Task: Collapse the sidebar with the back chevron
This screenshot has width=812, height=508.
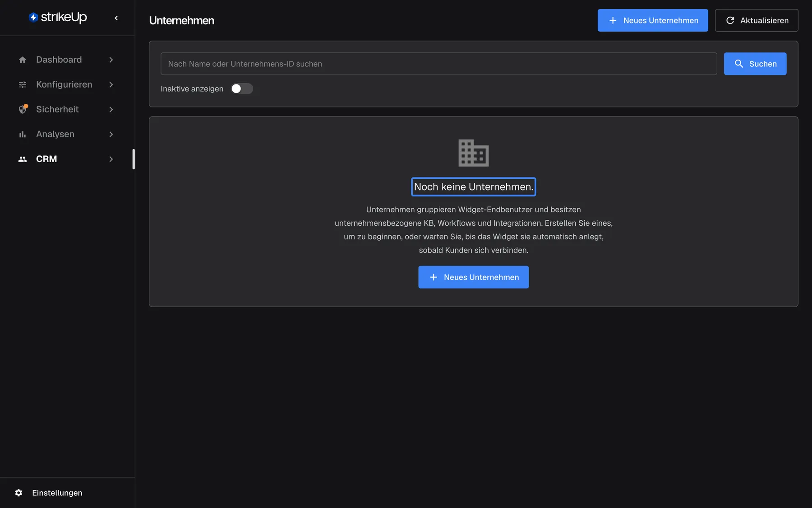Action: tap(116, 18)
